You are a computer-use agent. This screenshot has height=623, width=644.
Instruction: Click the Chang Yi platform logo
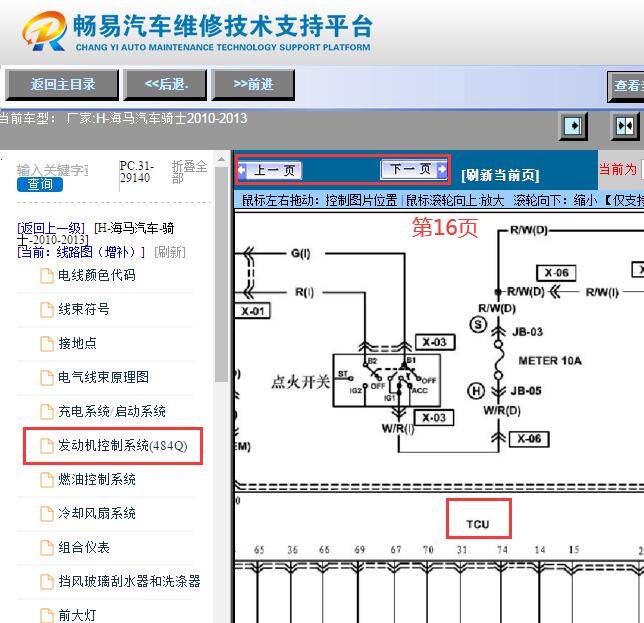(44, 31)
